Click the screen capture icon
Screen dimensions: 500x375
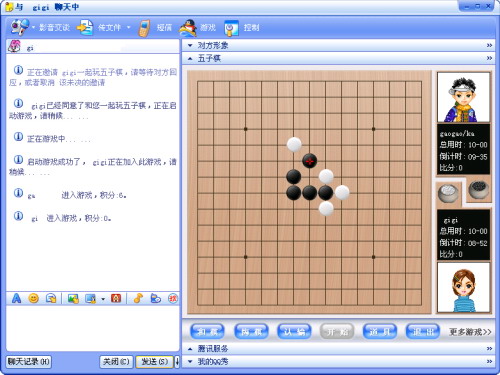click(x=91, y=298)
